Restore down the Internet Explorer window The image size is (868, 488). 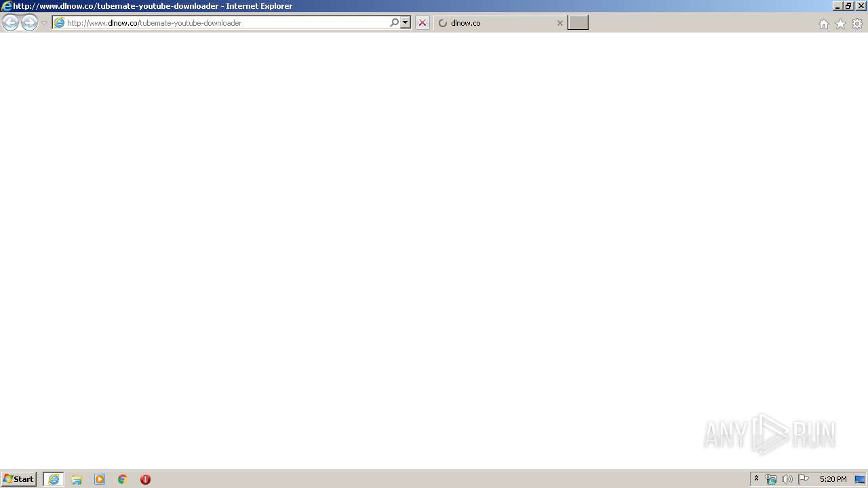click(x=848, y=6)
